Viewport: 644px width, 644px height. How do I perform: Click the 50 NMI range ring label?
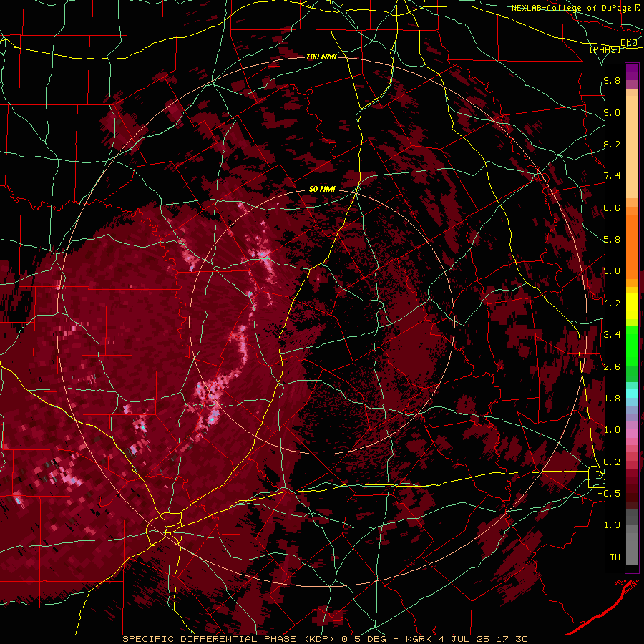pos(321,190)
